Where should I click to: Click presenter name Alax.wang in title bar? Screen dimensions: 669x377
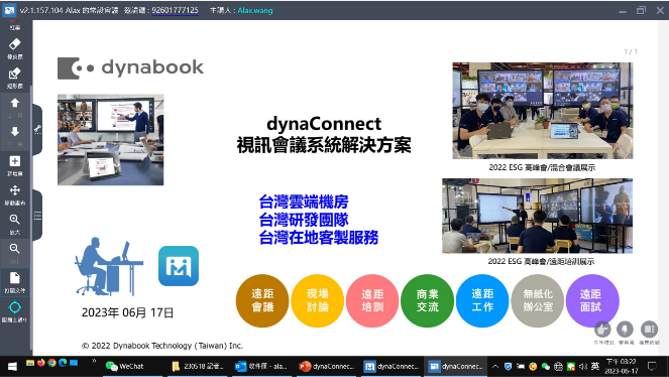pyautogui.click(x=255, y=10)
